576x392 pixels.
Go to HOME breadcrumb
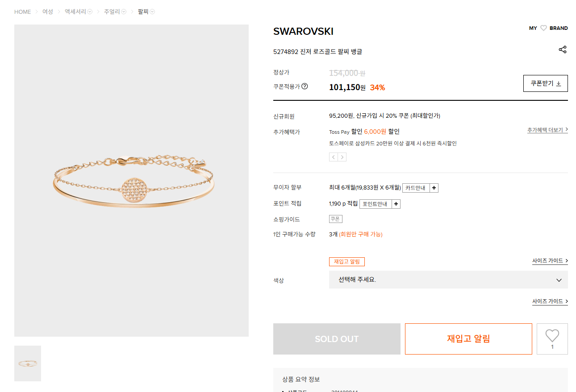click(x=23, y=12)
